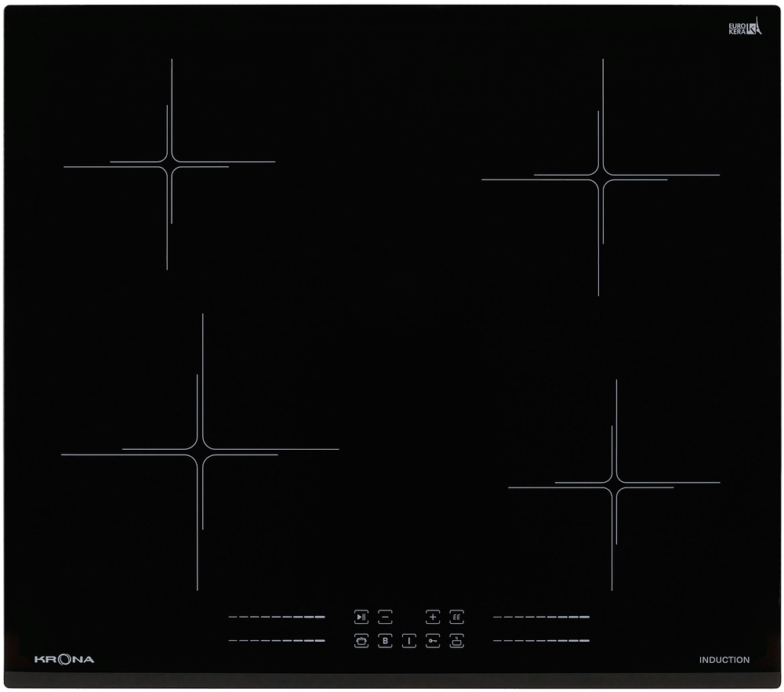
Task: Adjust the upper-left power level slider
Action: click(x=277, y=617)
